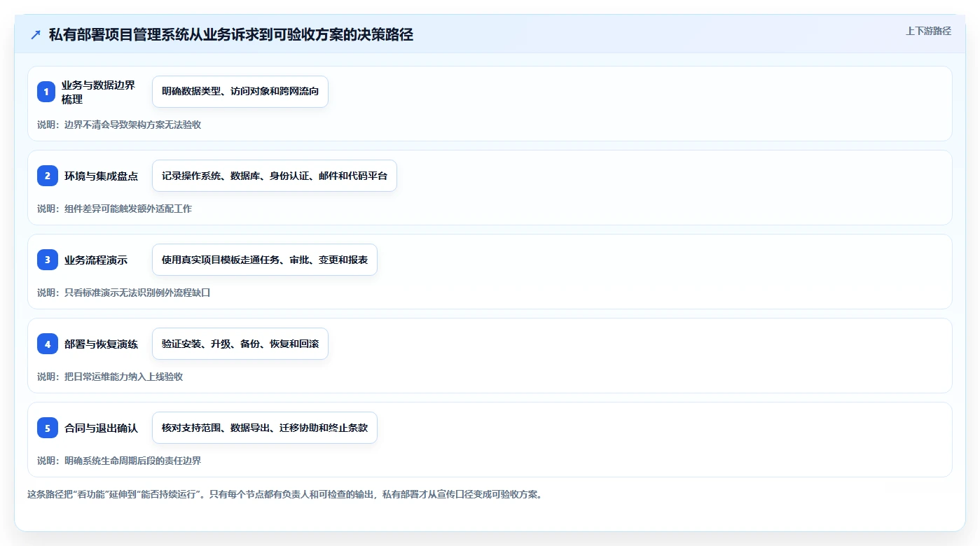Click the step 1 number badge
The width and height of the screenshot is (980, 546).
(47, 92)
